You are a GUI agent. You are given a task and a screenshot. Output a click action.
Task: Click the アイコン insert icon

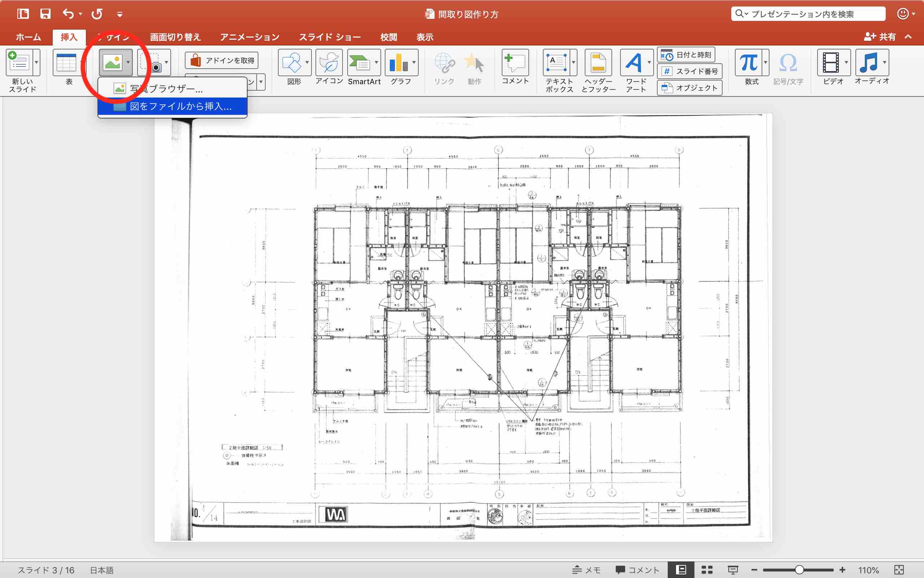pos(329,62)
